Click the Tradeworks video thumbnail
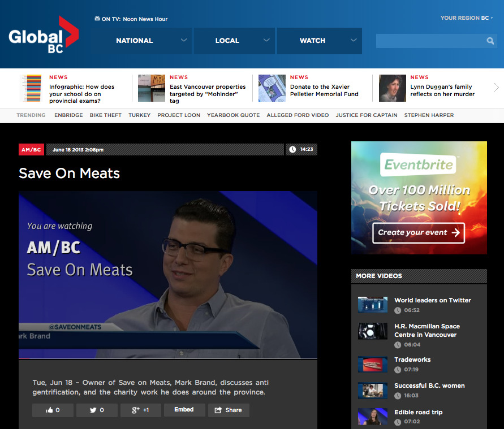This screenshot has width=504, height=429. tap(373, 365)
